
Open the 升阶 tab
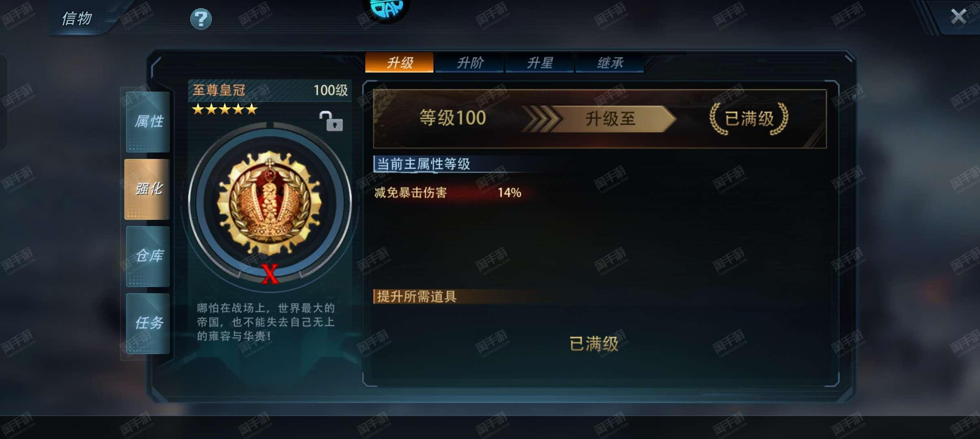pyautogui.click(x=470, y=63)
